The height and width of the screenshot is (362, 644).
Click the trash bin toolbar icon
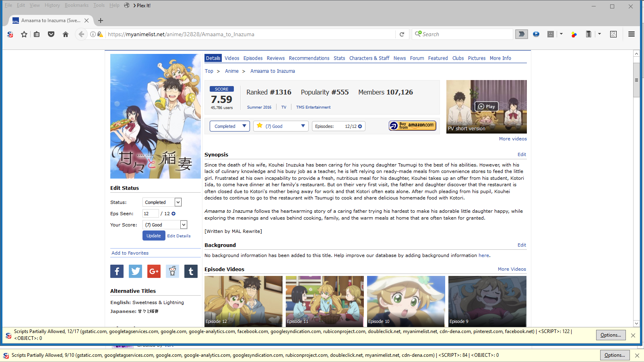click(x=588, y=34)
